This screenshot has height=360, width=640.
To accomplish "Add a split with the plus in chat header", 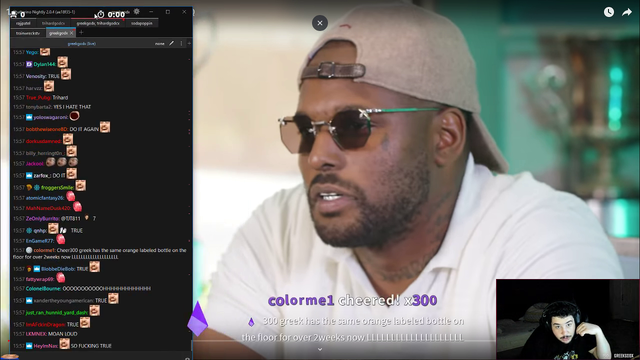I will [x=189, y=43].
